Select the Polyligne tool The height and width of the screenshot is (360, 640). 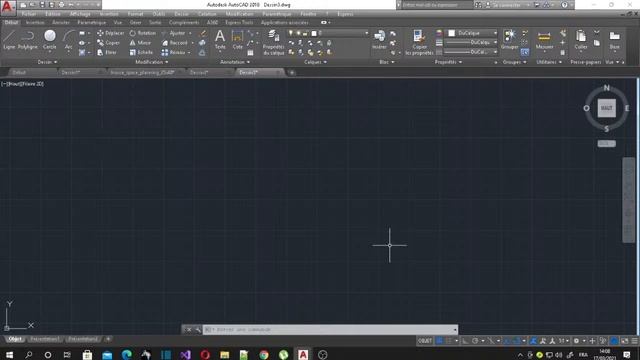[28, 40]
